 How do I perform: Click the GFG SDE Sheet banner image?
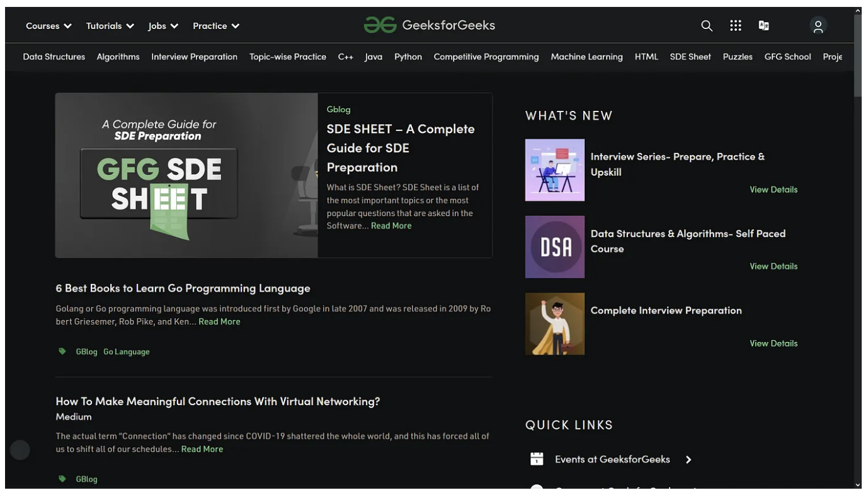coord(186,175)
